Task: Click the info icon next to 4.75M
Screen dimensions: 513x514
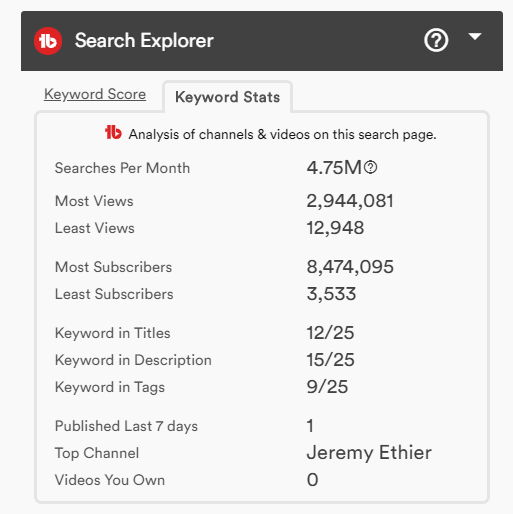Action: tap(370, 167)
